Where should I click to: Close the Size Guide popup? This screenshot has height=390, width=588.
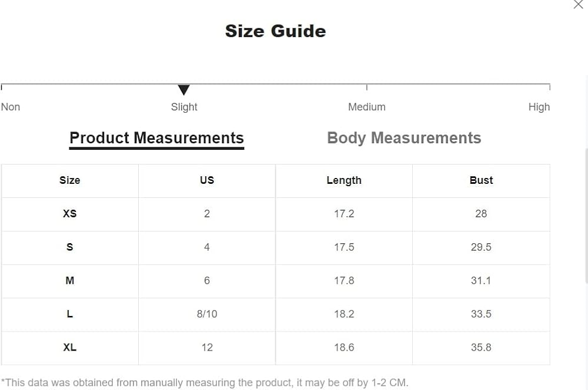pos(578,5)
